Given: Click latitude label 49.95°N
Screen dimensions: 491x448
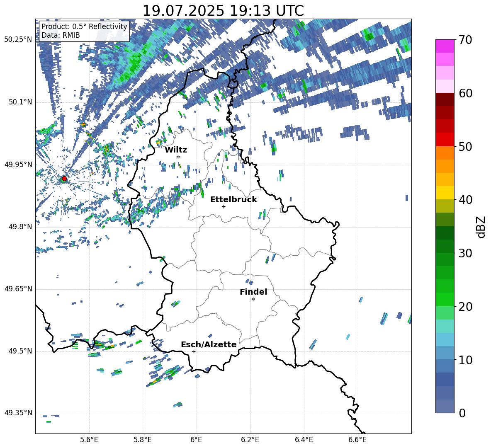Looking at the screenshot, I should pos(18,165).
